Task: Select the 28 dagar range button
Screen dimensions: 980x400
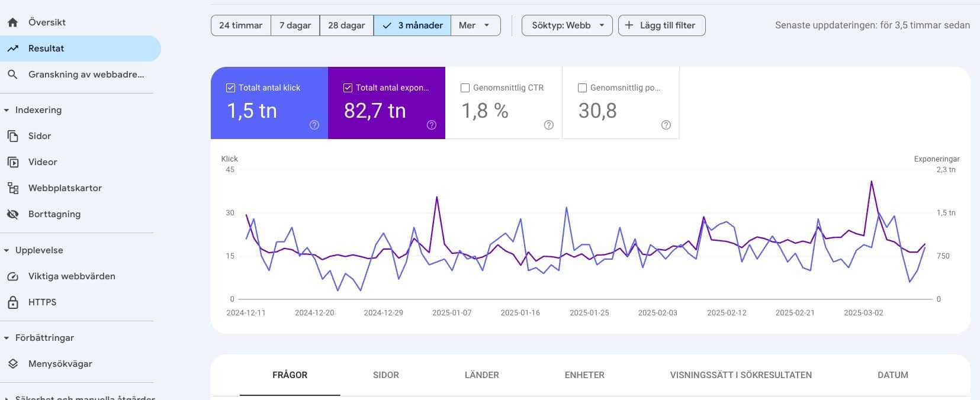Action: click(346, 25)
